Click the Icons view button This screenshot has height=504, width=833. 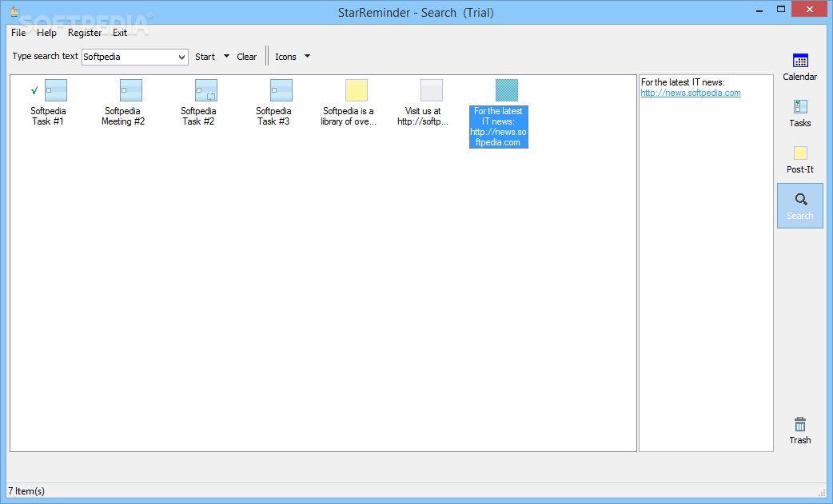(286, 57)
